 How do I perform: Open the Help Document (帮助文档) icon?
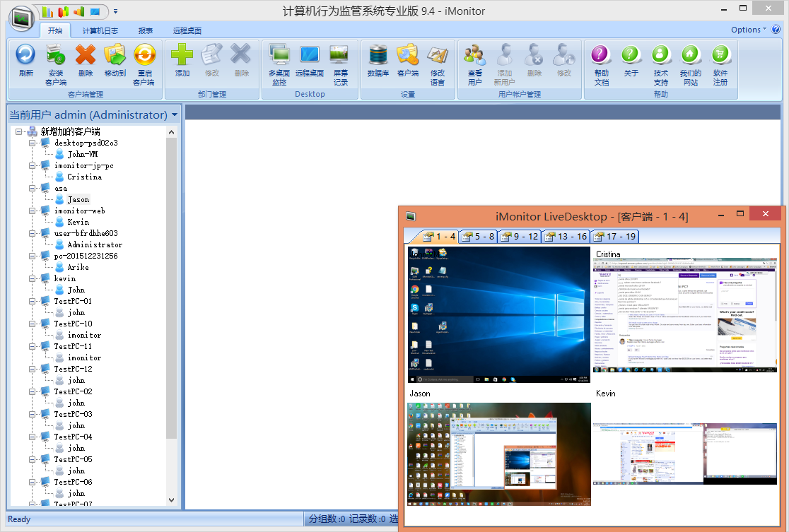point(601,55)
